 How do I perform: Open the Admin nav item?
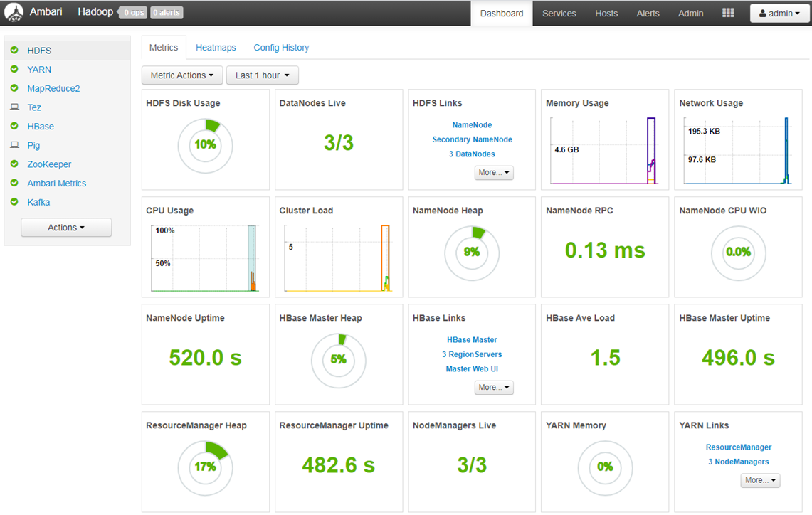coord(691,14)
